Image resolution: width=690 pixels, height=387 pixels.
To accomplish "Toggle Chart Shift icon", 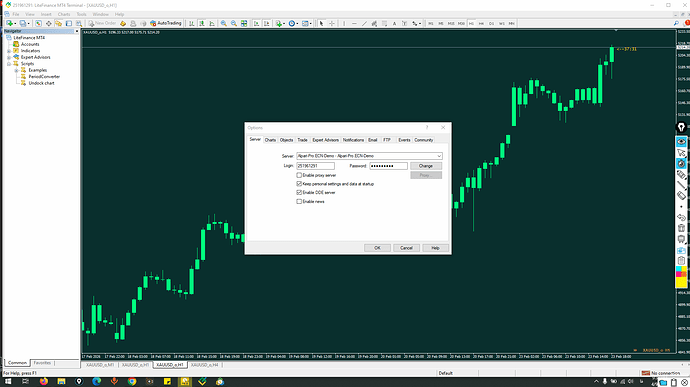I will (x=266, y=23).
